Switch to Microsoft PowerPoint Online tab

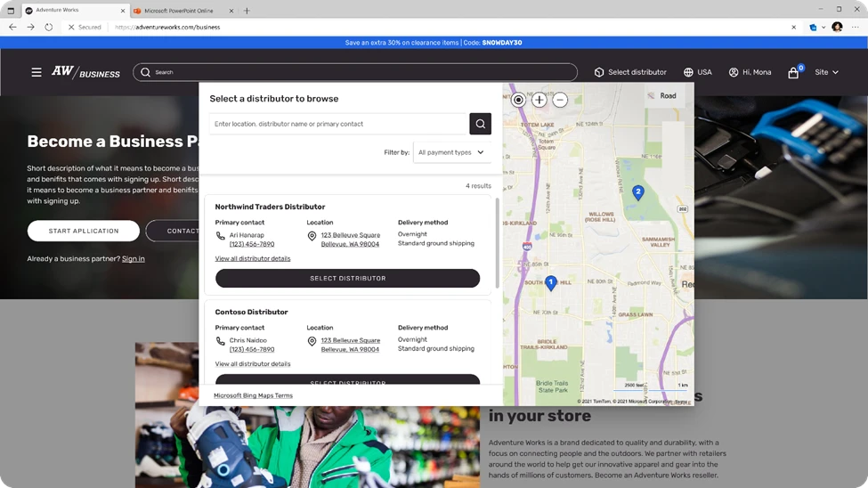(x=182, y=11)
